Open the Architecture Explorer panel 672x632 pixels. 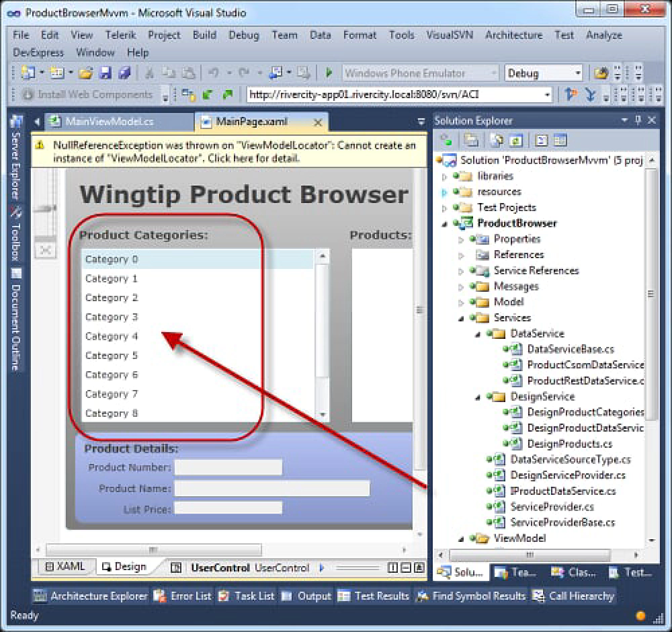pyautogui.click(x=91, y=596)
